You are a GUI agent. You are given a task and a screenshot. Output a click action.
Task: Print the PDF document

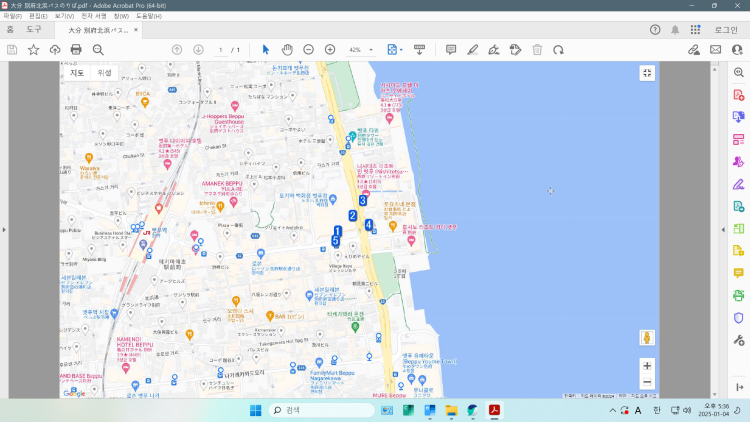pos(76,50)
